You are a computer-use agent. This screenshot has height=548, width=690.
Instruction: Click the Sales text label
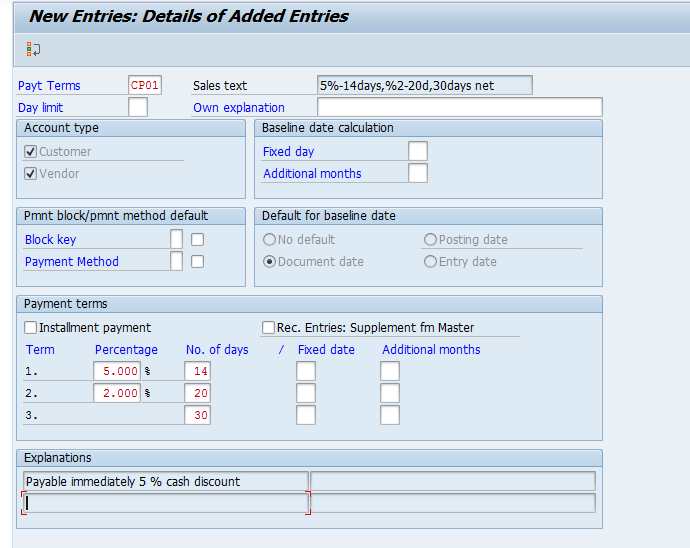(220, 85)
